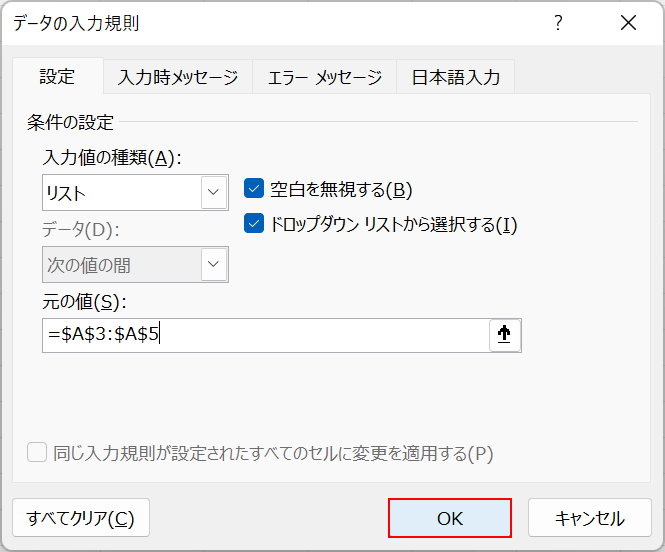Click the range selector collapse arrow icon
665x552 pixels.
(505, 336)
